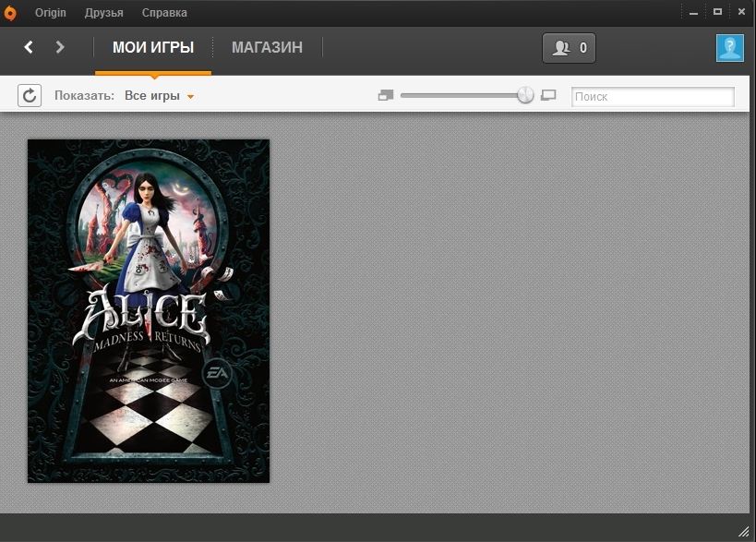Click the Поиск search field
The image size is (756, 542).
tap(653, 97)
